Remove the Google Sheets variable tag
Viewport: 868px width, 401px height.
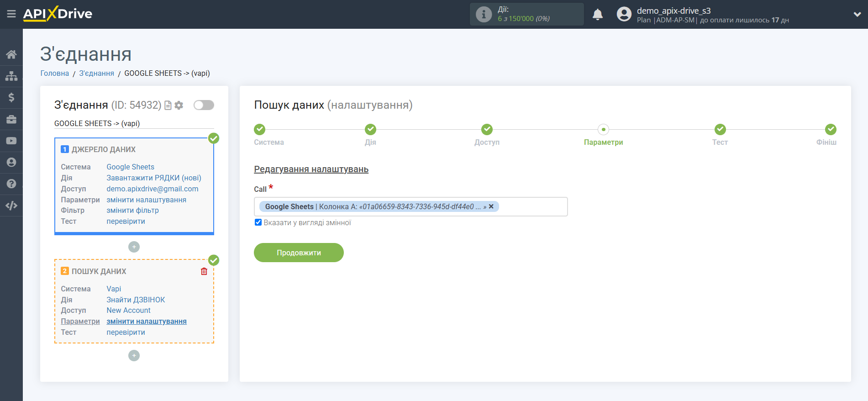click(491, 206)
